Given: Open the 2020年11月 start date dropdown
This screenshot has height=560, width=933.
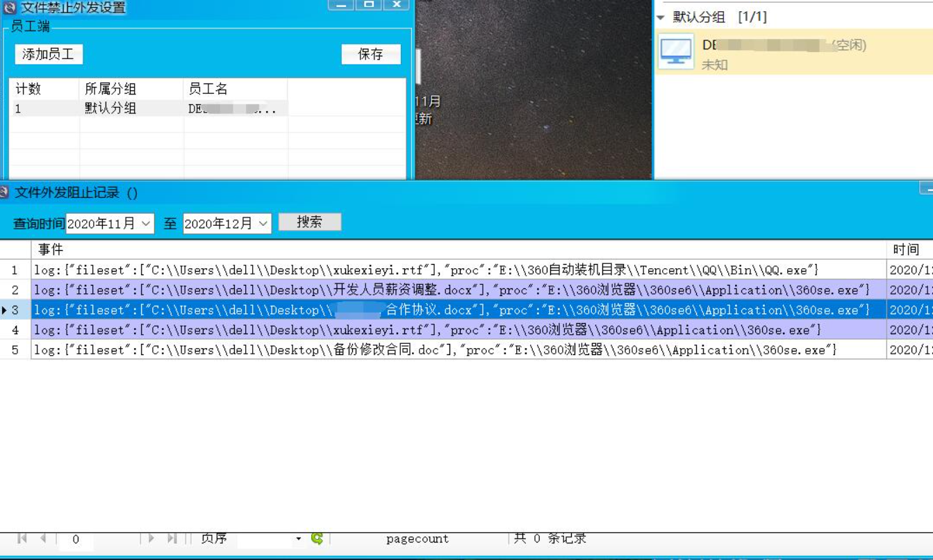Looking at the screenshot, I should (146, 223).
